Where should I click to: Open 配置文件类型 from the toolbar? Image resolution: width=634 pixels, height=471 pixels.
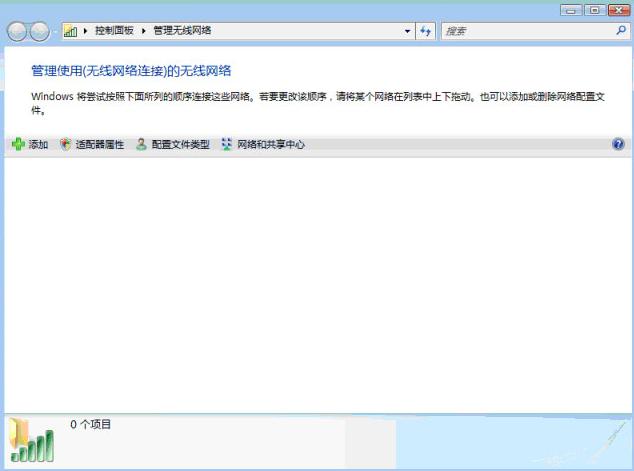point(181,144)
